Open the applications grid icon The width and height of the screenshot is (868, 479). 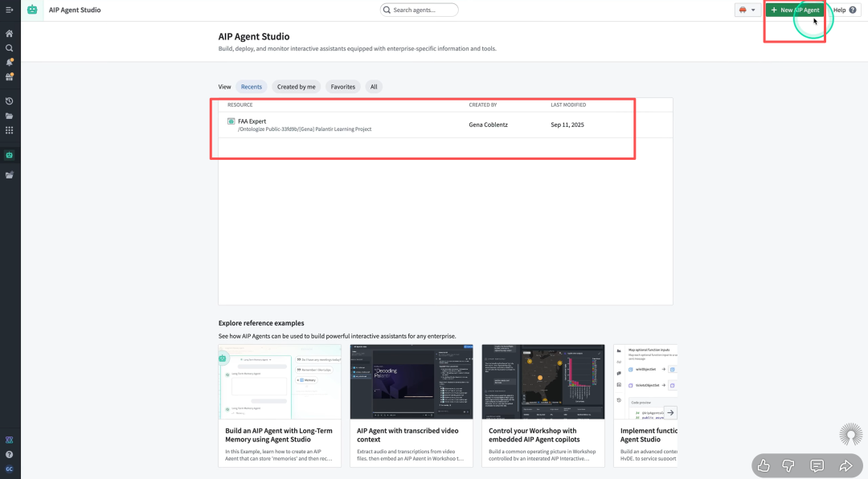[x=10, y=130]
